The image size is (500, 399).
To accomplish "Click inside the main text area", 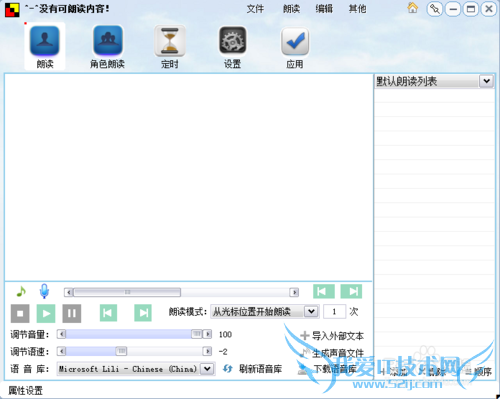I will point(188,177).
